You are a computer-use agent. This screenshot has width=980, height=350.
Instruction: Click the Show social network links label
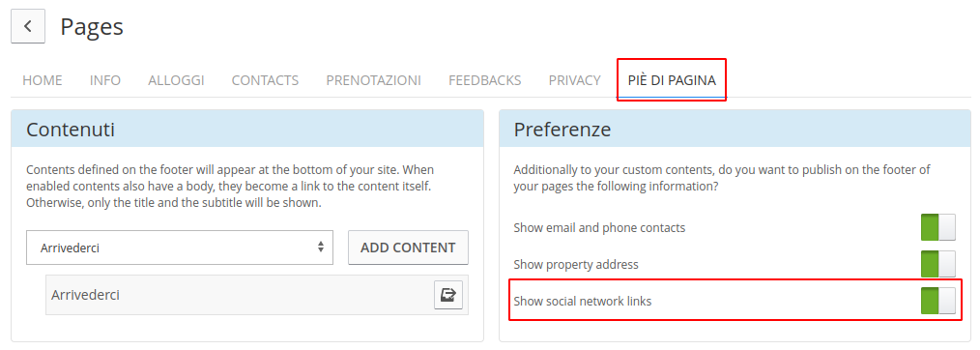point(583,302)
